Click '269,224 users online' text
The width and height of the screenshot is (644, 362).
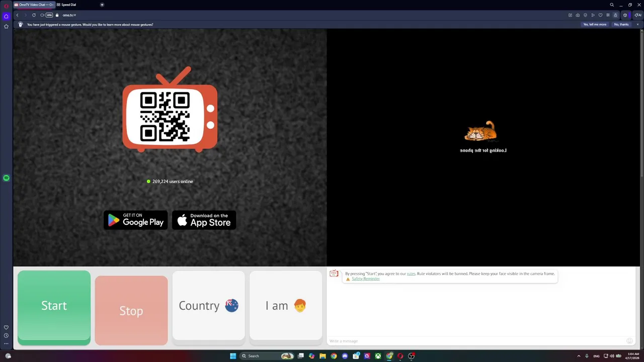(173, 182)
